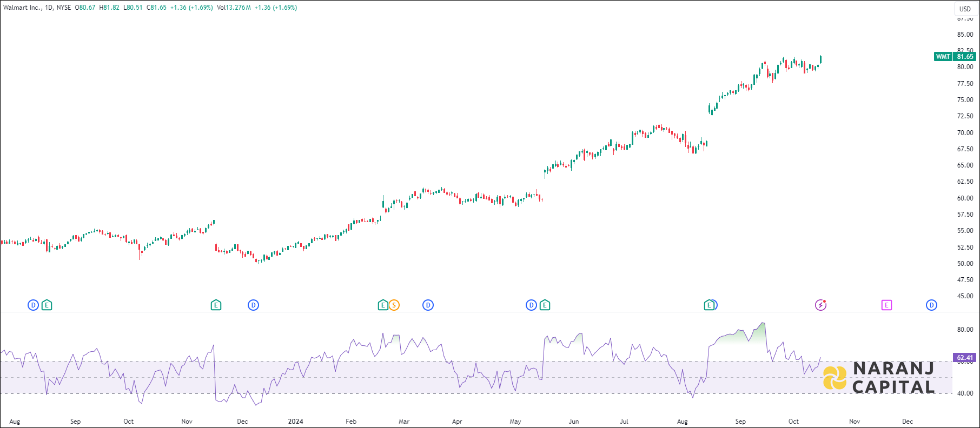Click the purple lightning bolt event icon
This screenshot has height=428, width=980.
[x=820, y=305]
